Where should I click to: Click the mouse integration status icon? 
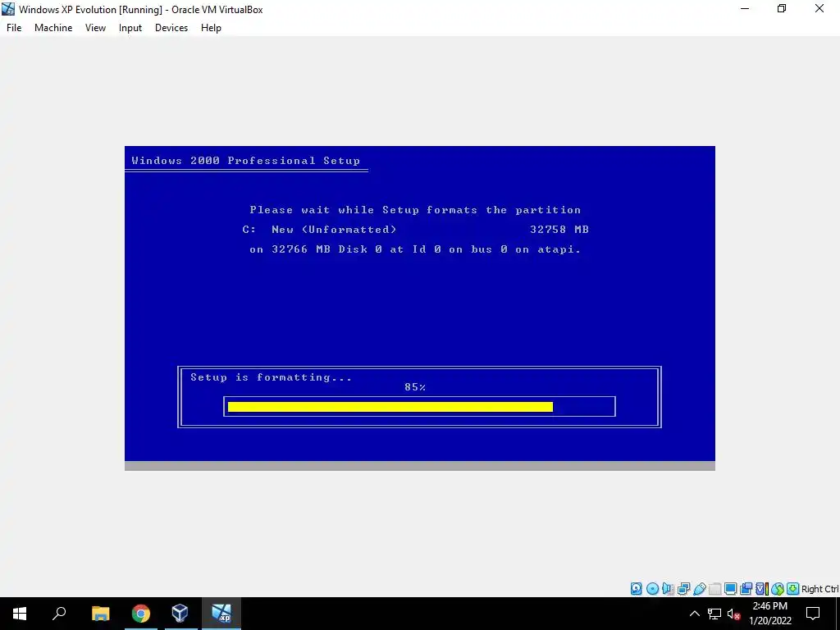(x=778, y=589)
